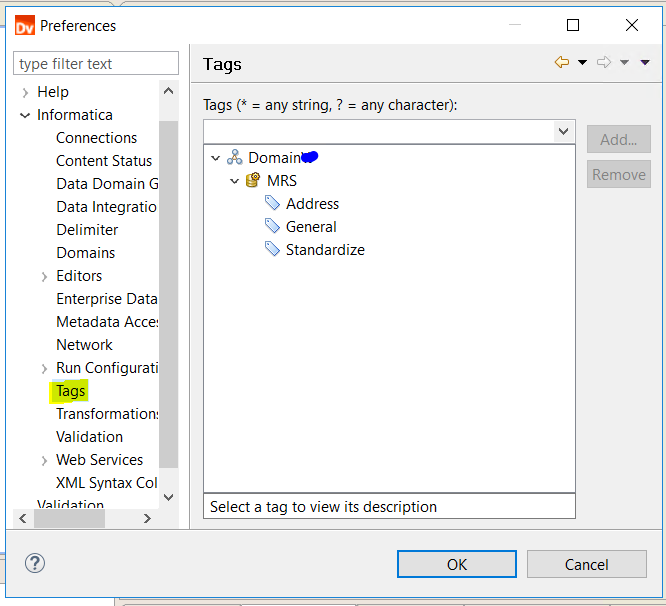Click the preference tree scroll down arrow
This screenshot has height=606, width=666.
(x=169, y=497)
